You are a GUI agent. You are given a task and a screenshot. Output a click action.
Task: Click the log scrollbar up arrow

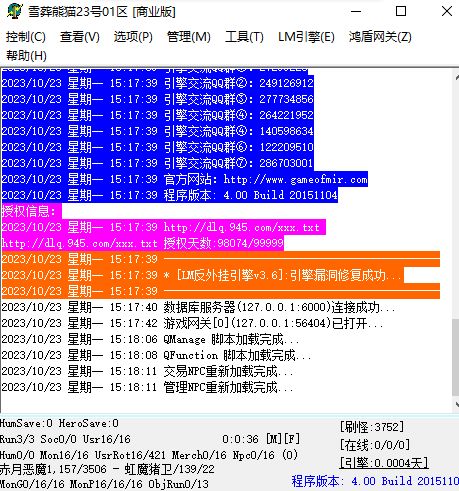click(x=456, y=77)
